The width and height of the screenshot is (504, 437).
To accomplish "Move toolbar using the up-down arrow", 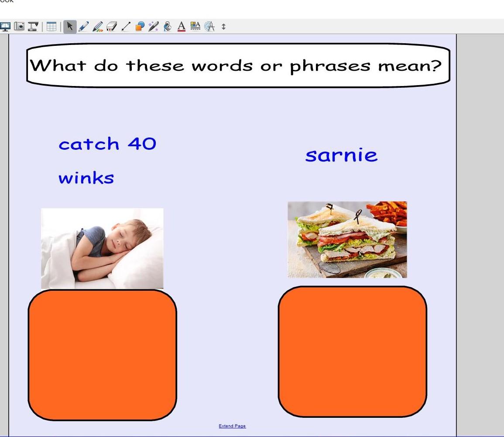I will (x=224, y=27).
